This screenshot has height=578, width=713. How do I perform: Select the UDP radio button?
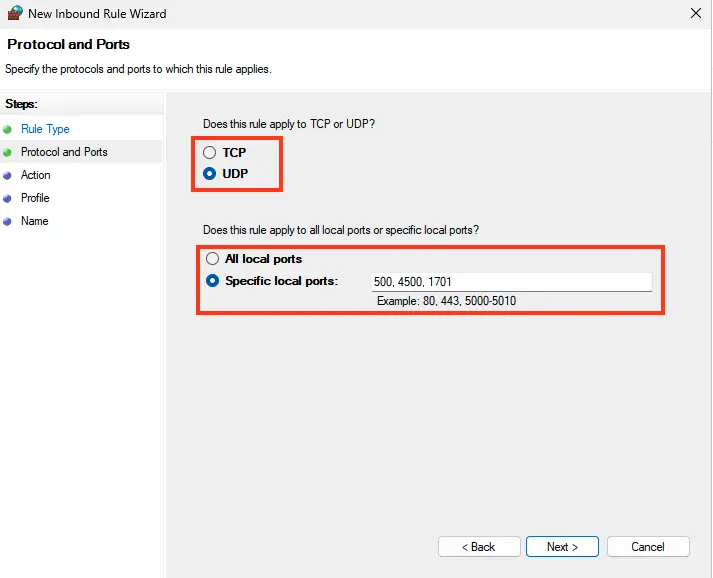pos(210,173)
